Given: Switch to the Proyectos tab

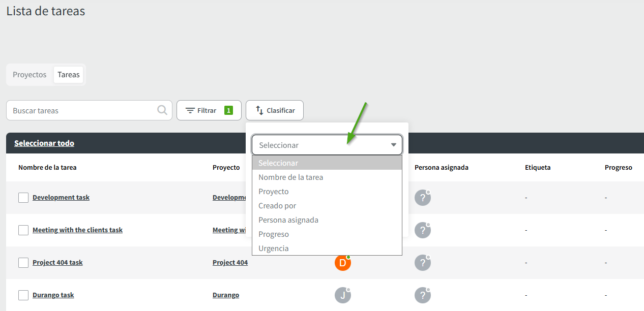Looking at the screenshot, I should (30, 75).
